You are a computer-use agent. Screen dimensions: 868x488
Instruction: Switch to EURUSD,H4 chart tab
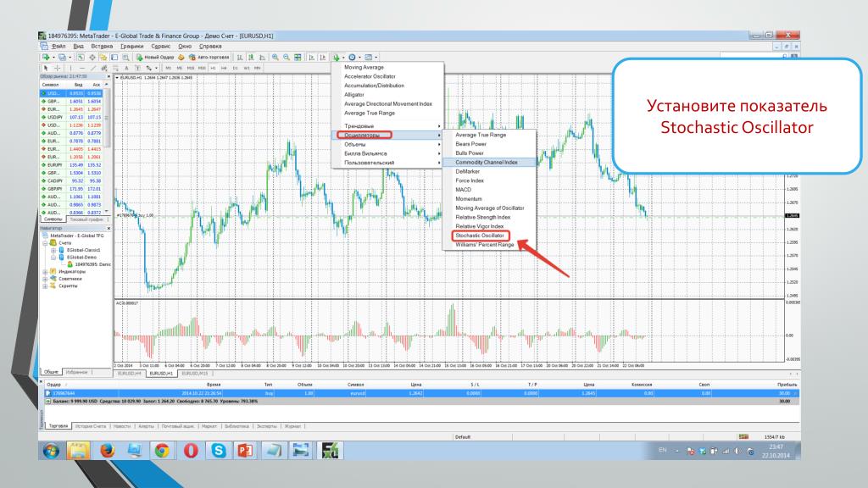130,374
